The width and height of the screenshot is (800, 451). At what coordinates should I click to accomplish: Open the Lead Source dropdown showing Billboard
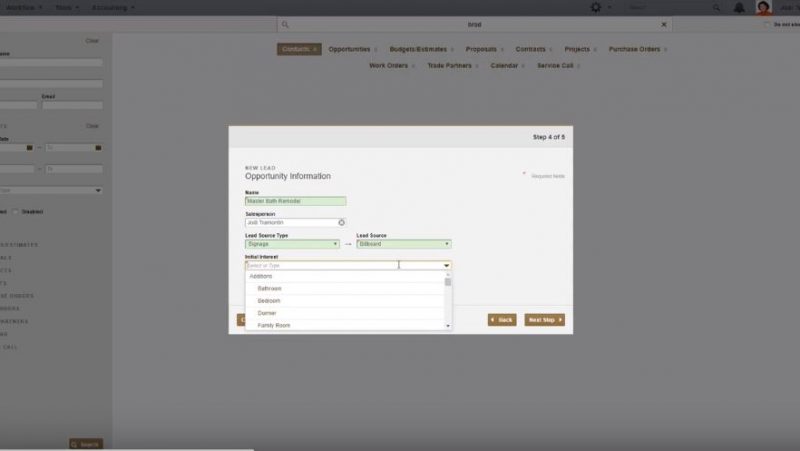tap(446, 244)
